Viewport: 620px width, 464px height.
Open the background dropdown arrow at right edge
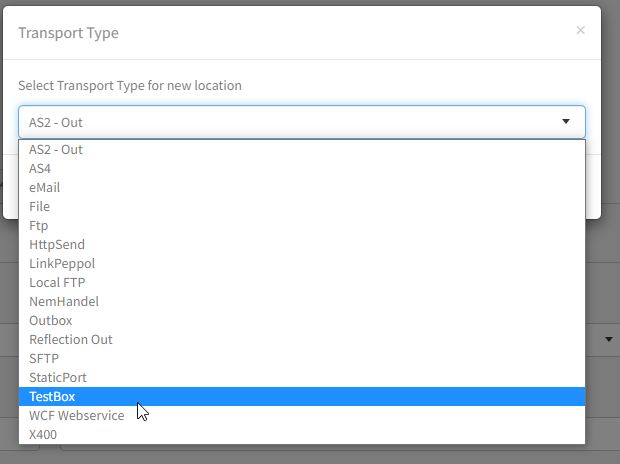(x=610, y=340)
